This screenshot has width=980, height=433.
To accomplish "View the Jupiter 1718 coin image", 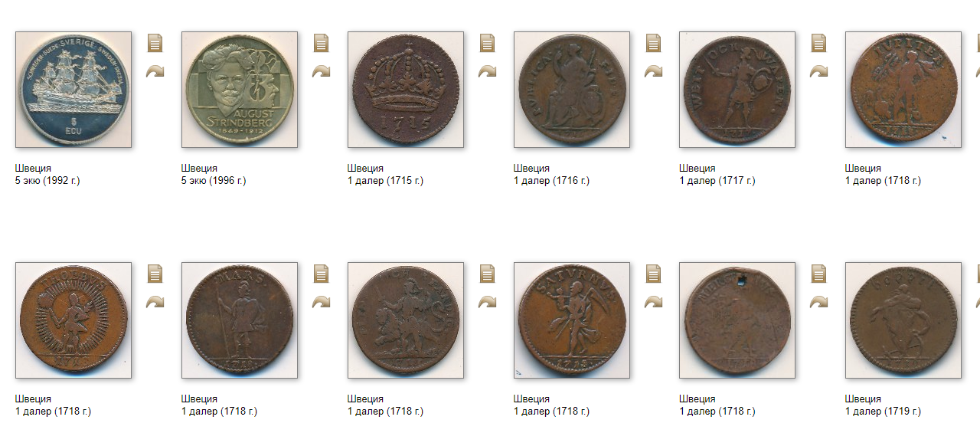I will click(903, 90).
